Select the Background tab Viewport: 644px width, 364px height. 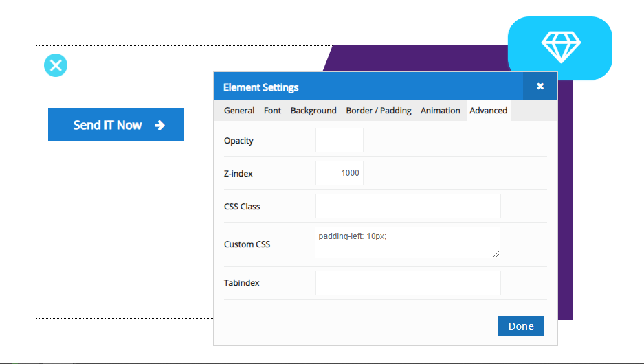(313, 111)
